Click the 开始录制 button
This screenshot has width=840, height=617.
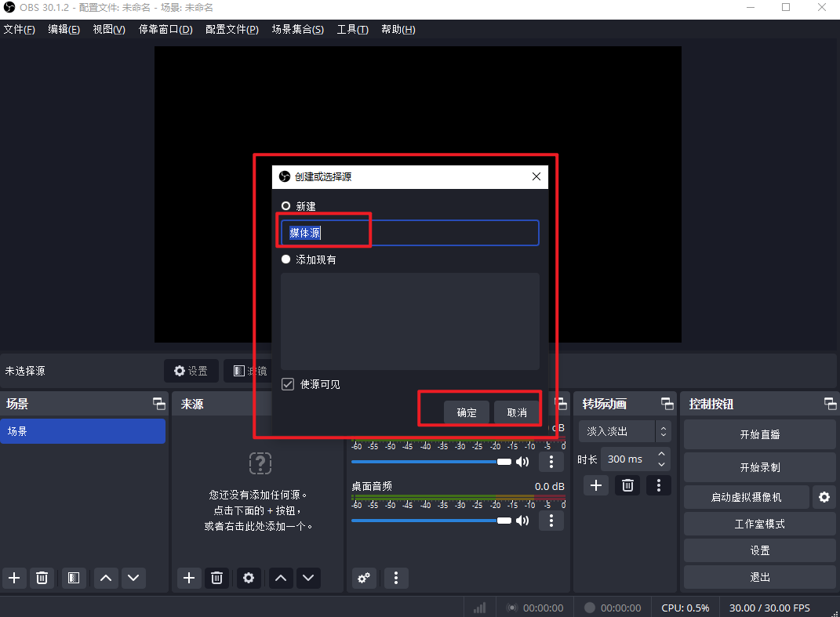759,467
